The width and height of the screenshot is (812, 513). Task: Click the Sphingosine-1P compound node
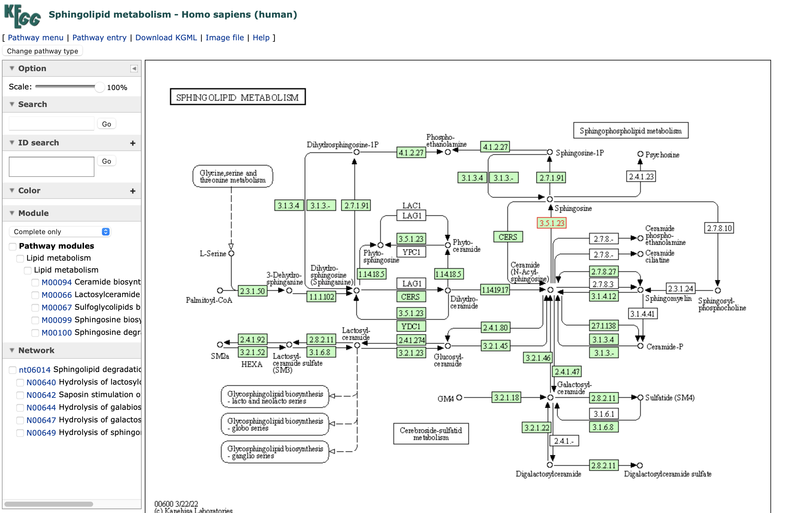tap(550, 152)
